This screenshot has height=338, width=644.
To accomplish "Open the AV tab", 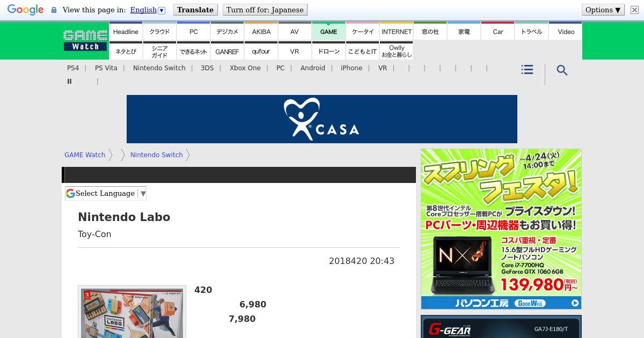I will [295, 32].
